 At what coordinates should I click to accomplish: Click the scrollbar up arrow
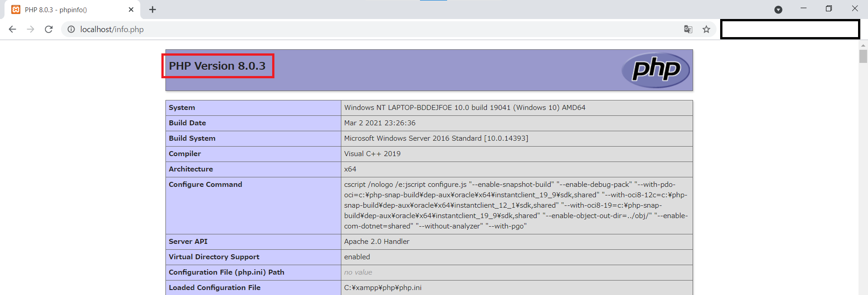(863, 45)
